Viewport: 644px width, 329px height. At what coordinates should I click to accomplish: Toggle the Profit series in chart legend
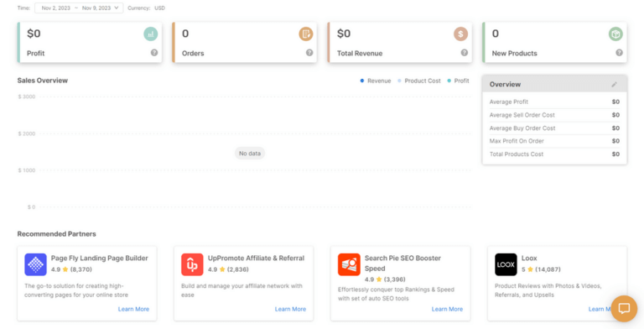[458, 81]
